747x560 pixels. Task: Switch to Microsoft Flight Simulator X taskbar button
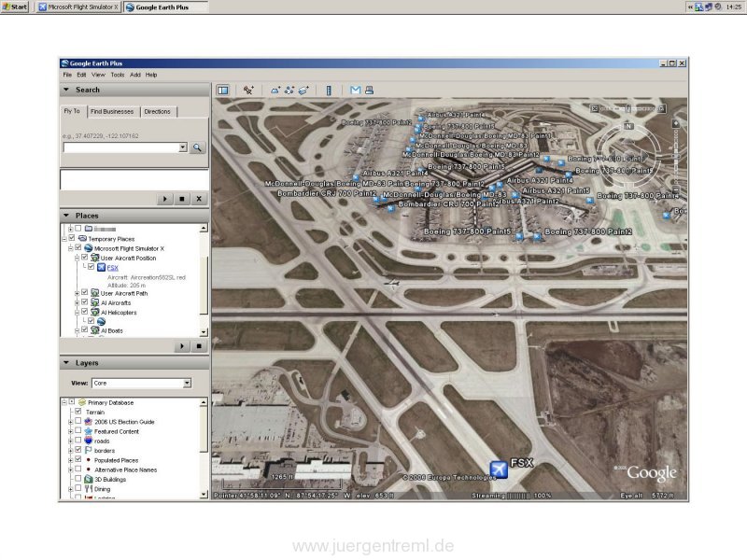(78, 7)
